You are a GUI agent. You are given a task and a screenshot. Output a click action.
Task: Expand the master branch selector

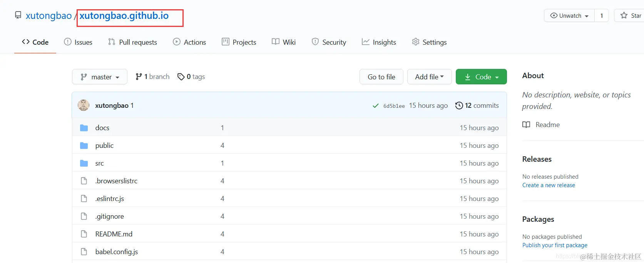[x=100, y=77]
